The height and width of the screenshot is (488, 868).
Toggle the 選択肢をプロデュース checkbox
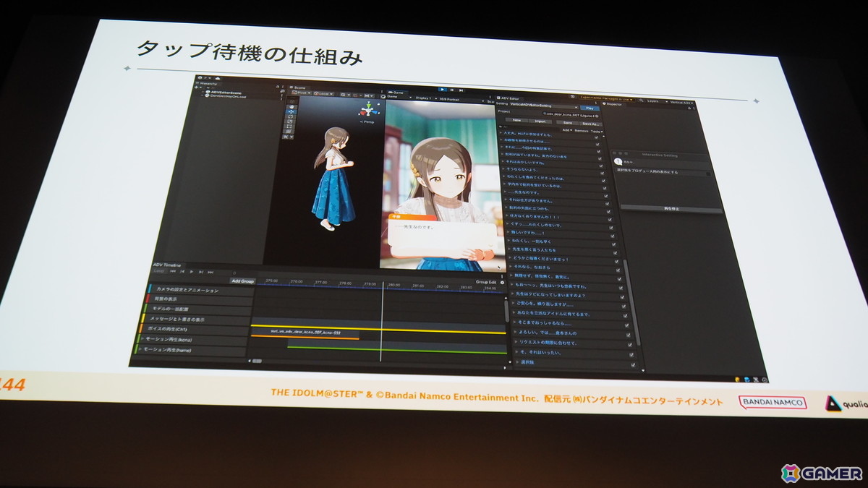coord(708,174)
